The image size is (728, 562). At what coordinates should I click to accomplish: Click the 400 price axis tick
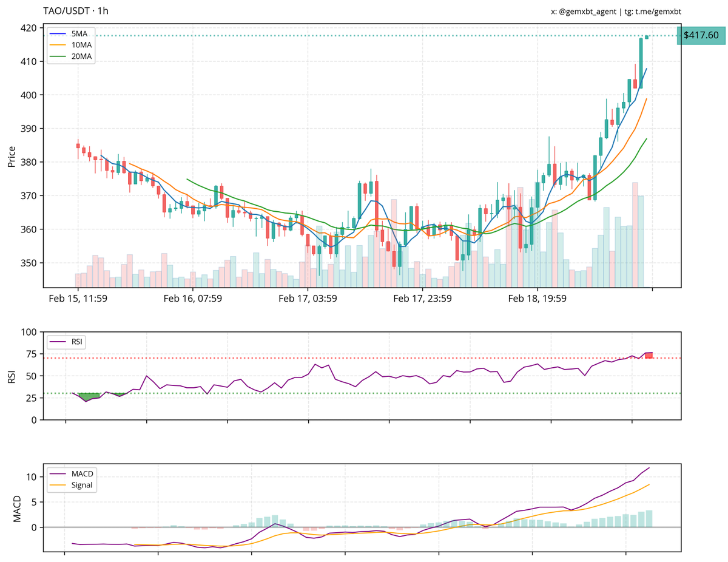(29, 95)
